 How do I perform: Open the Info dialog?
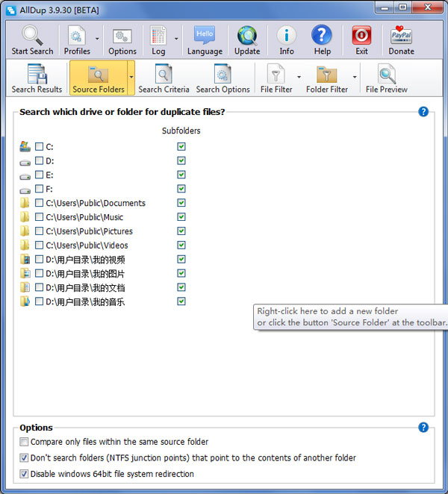pyautogui.click(x=287, y=40)
